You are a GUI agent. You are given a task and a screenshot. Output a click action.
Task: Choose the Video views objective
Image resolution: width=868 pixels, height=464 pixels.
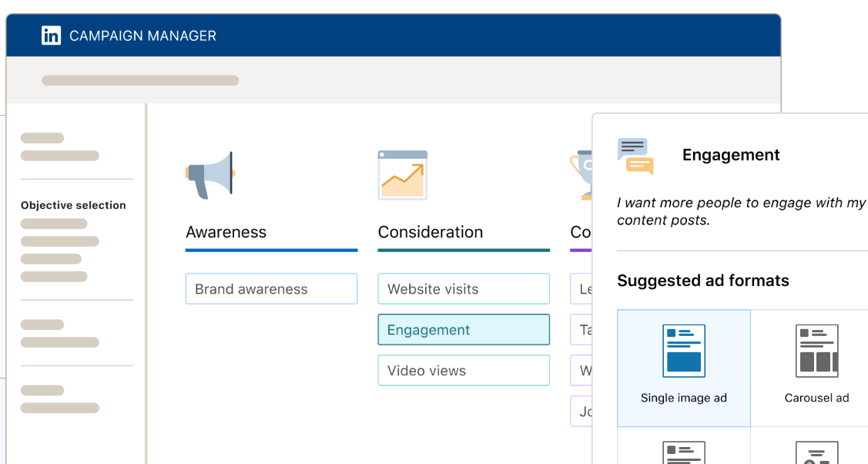(464, 370)
